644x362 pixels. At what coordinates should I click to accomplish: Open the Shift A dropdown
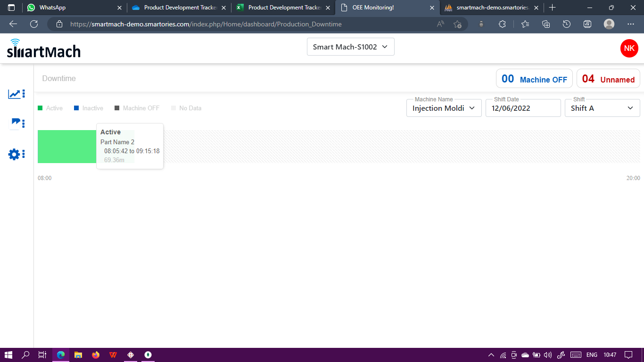click(x=602, y=108)
